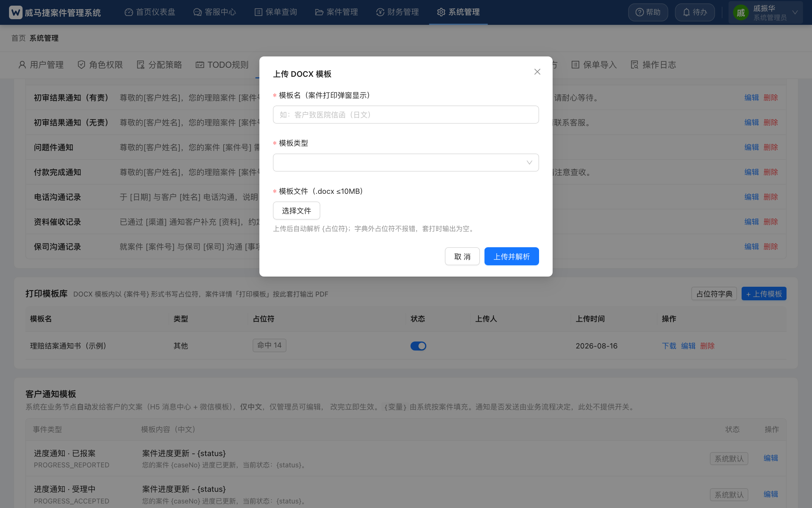Click 选择文件 to pick a docx
812x508 pixels.
click(297, 211)
